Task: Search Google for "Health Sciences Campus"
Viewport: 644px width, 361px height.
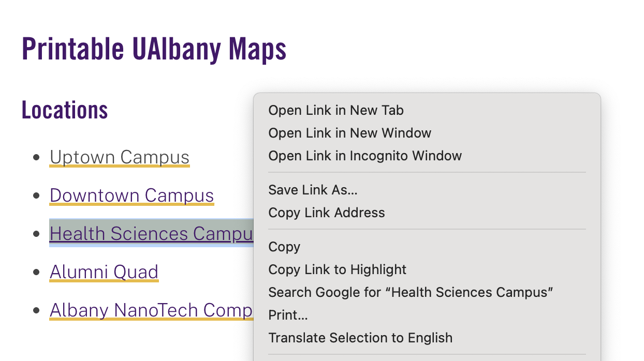Action: [x=411, y=292]
